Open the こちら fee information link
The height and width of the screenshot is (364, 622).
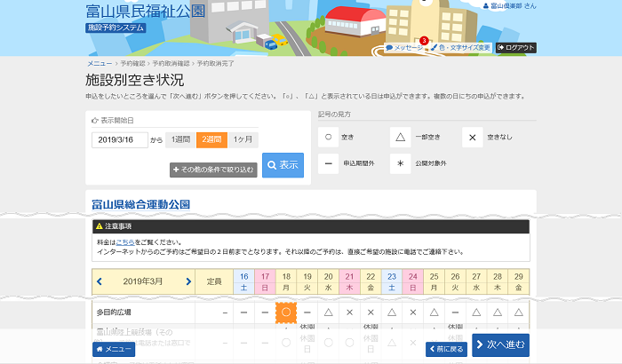[x=125, y=242]
